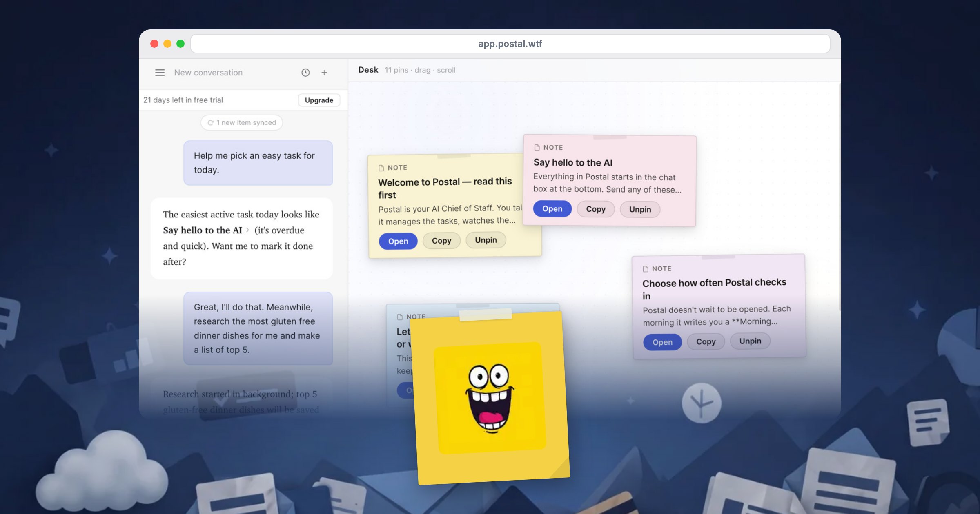Copy the 'Welcome to Postal' note
Viewport: 980px width, 514px height.
441,241
